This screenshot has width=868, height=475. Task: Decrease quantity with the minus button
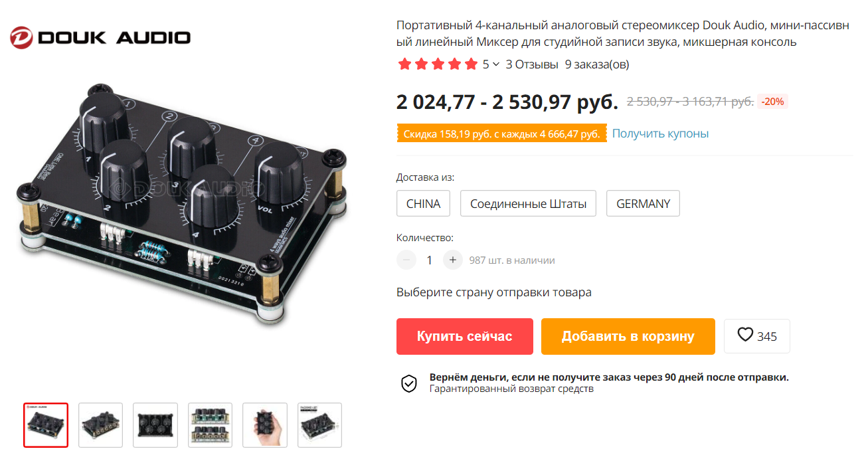[x=406, y=260]
